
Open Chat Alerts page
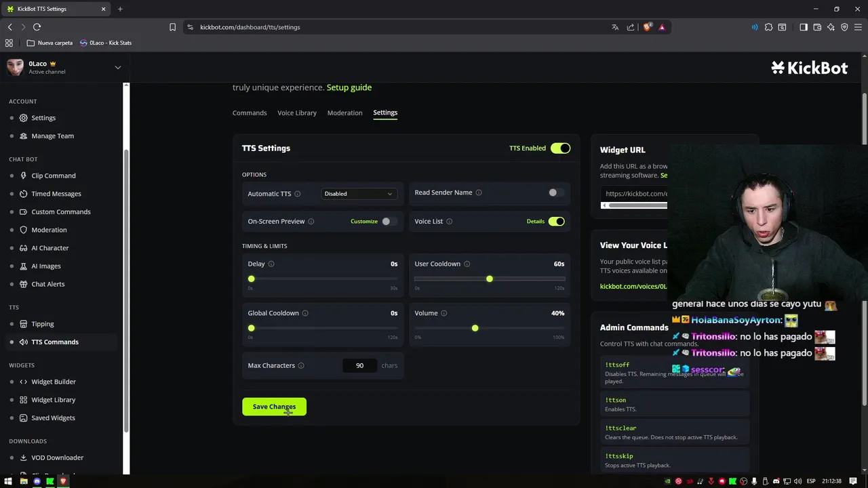point(47,284)
